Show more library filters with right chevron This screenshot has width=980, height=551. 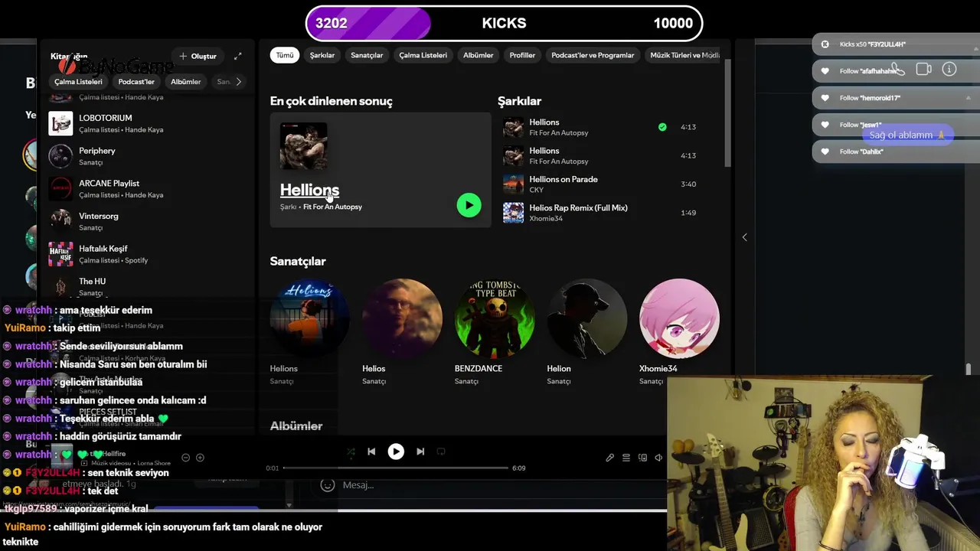(238, 81)
